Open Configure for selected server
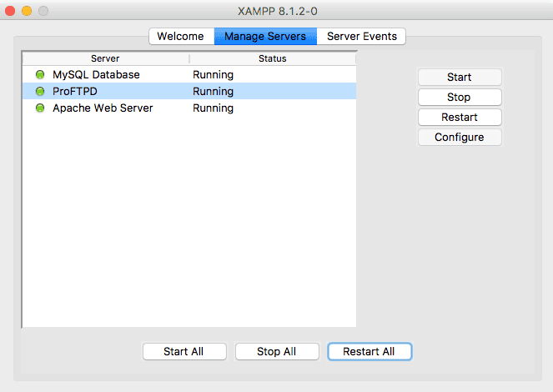The image size is (553, 392). [x=459, y=137]
